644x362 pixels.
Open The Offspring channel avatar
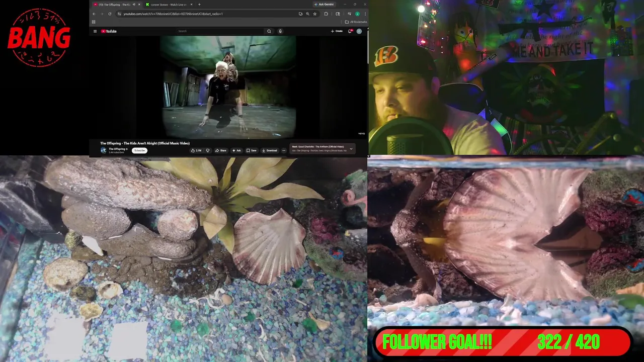[x=103, y=150]
